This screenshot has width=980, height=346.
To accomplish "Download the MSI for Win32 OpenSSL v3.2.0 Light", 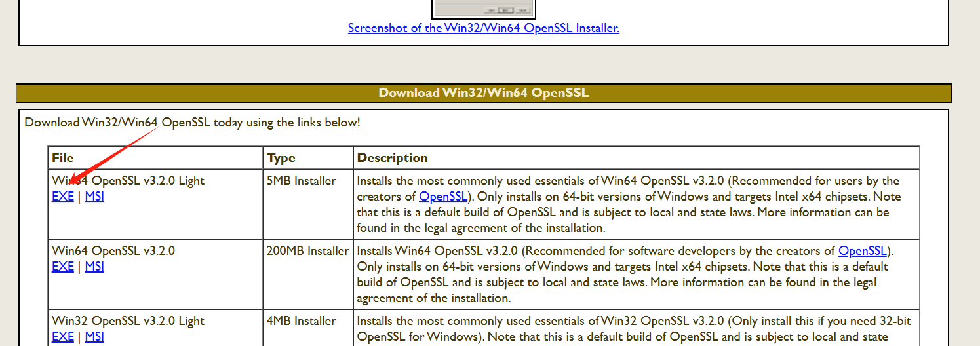I will [94, 337].
